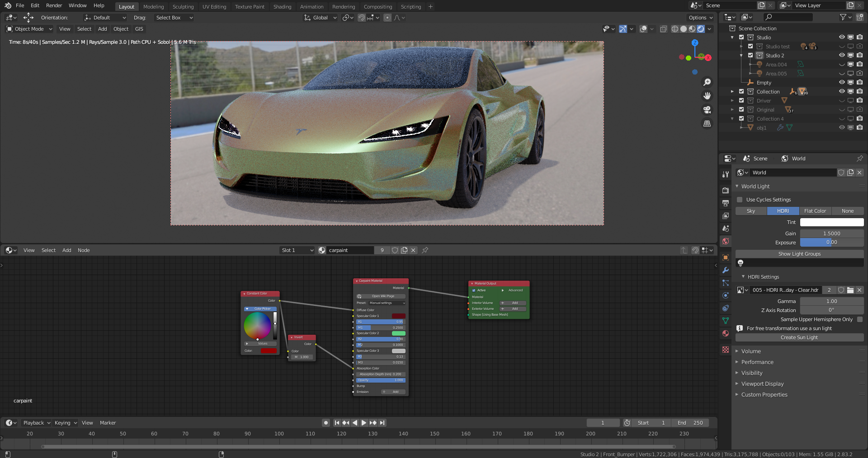Image resolution: width=868 pixels, height=458 pixels.
Task: Click the Show Light Groups button
Action: tap(799, 254)
